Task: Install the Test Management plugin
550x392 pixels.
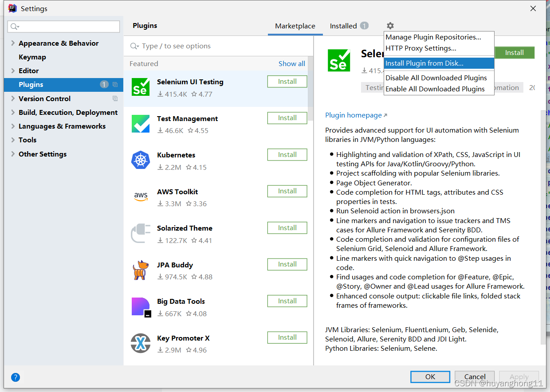Action: 287,118
